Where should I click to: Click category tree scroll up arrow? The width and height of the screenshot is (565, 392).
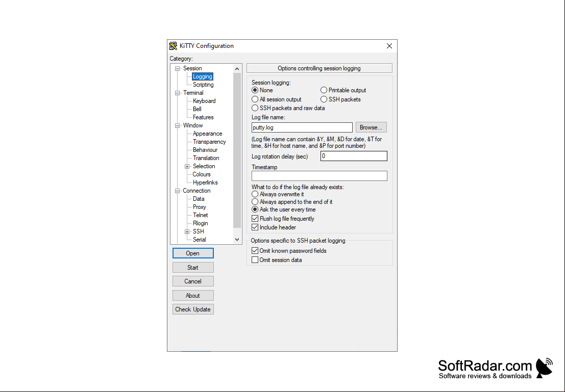click(x=237, y=69)
